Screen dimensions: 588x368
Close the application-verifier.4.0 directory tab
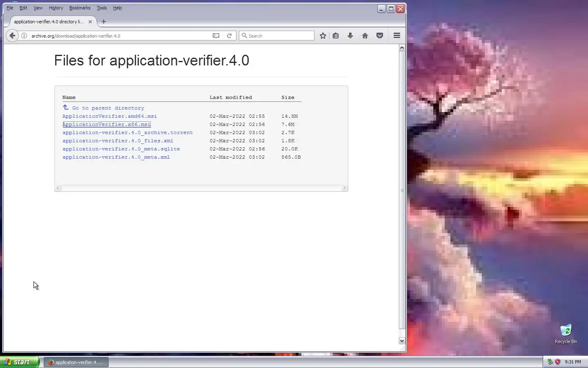pos(90,22)
